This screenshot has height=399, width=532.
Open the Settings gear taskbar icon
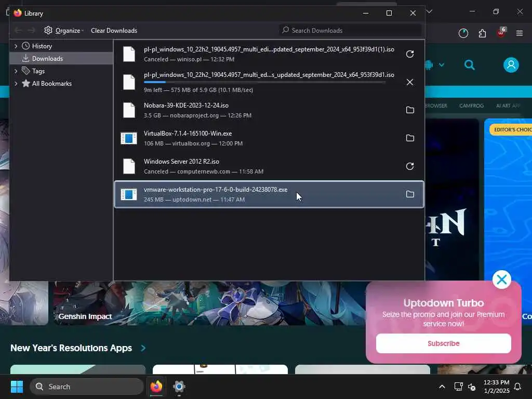[179, 387]
